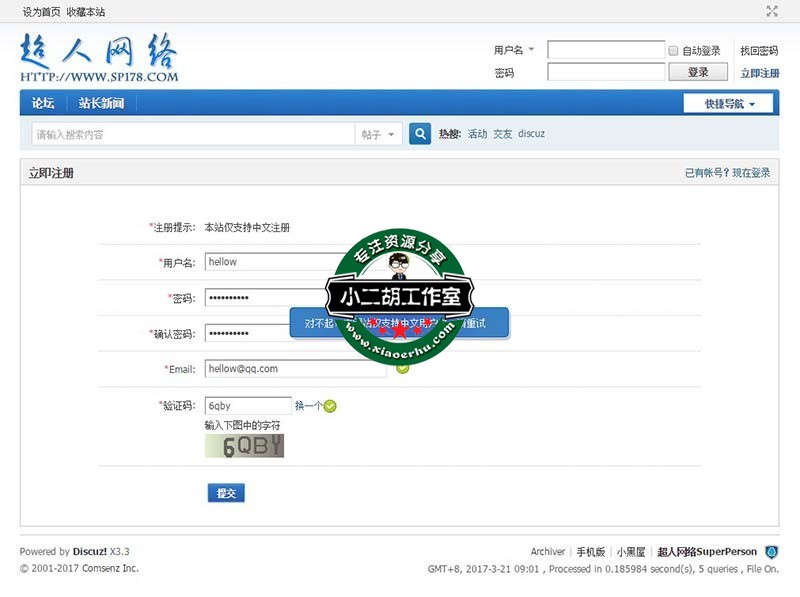Image resolution: width=800 pixels, height=597 pixels.
Task: Expand the 快捷导航 quick navigation menu
Action: [729, 104]
